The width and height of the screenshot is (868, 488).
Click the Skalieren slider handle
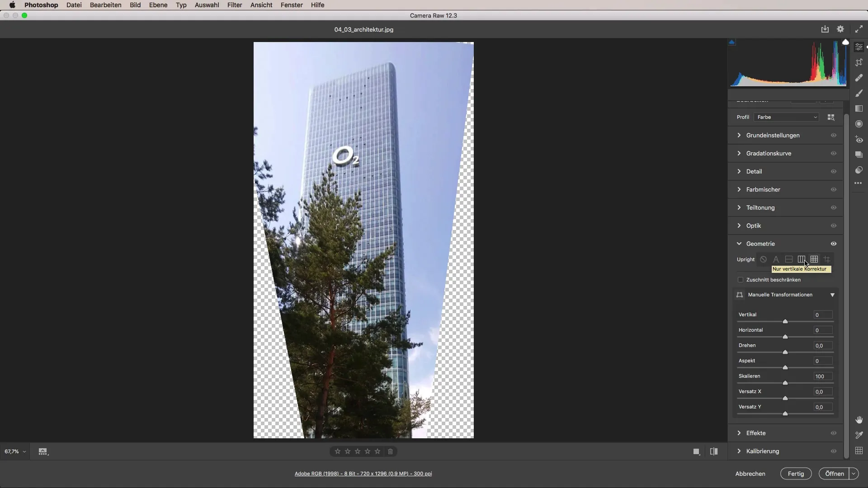pos(785,383)
